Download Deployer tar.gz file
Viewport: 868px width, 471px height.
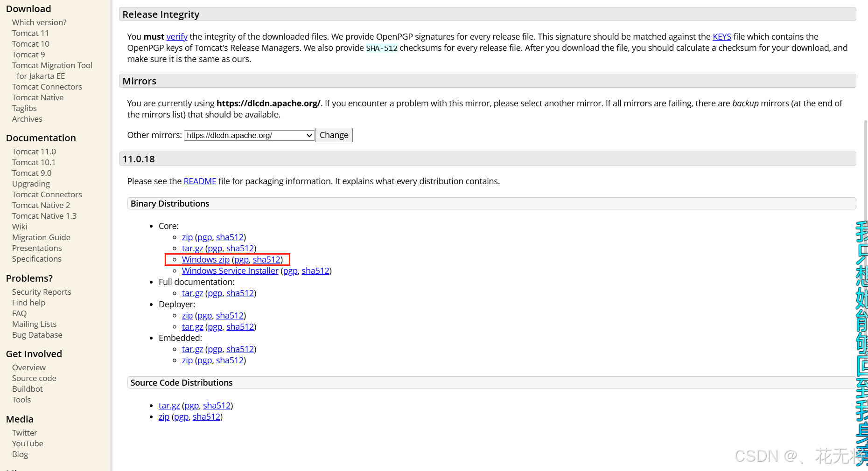pyautogui.click(x=192, y=326)
